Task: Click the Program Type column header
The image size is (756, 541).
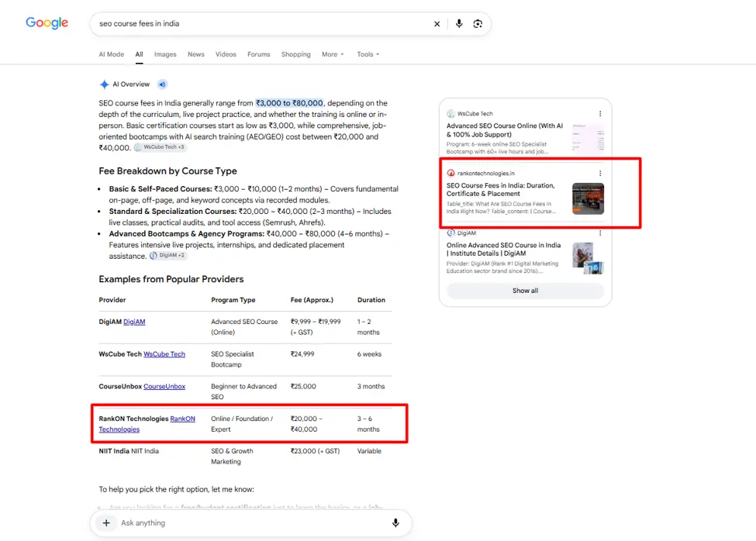Action: (x=233, y=300)
